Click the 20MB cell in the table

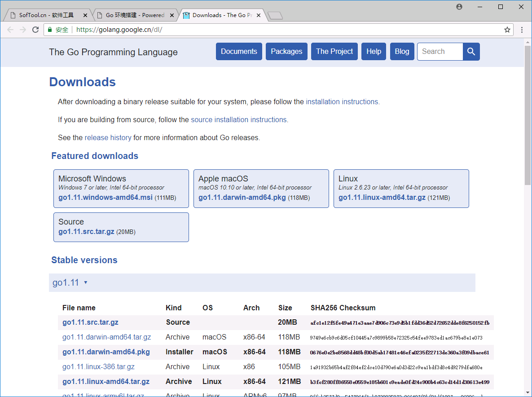287,322
